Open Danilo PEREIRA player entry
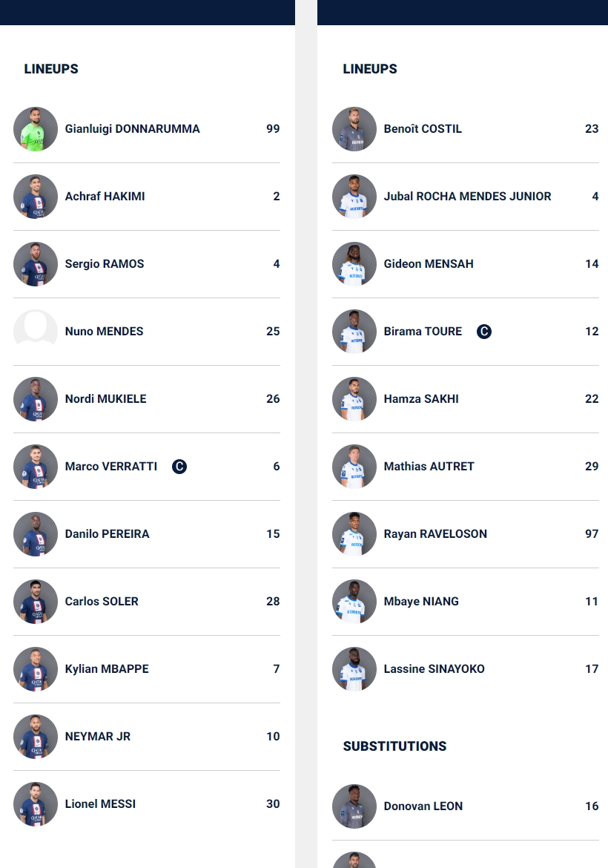The width and height of the screenshot is (608, 868). (x=147, y=534)
